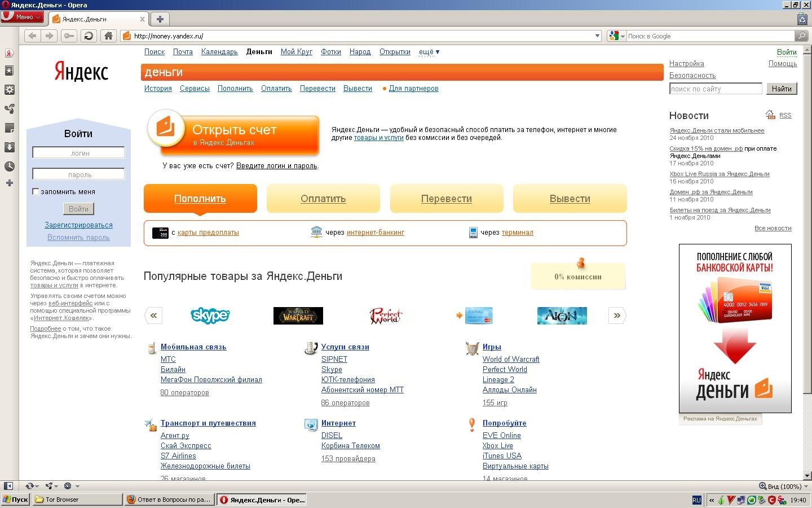Select the Оплатить tab
This screenshot has height=508, width=812.
(x=323, y=199)
